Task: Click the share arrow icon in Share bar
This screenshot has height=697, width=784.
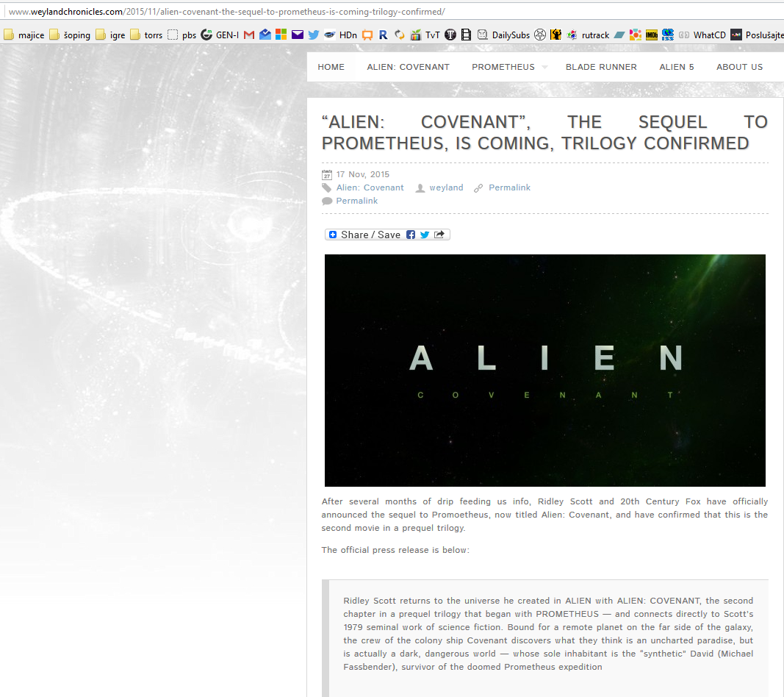Action: [439, 235]
